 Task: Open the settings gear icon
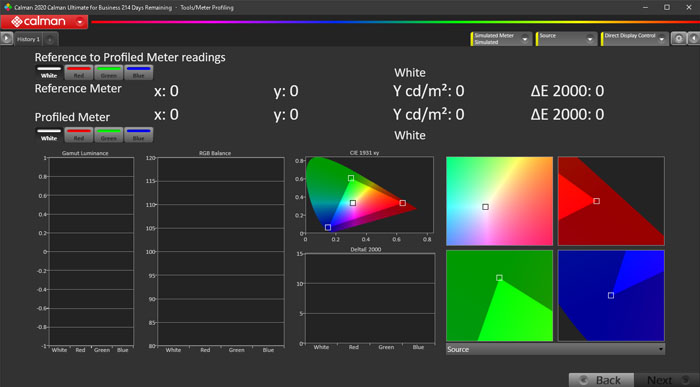coord(679,39)
